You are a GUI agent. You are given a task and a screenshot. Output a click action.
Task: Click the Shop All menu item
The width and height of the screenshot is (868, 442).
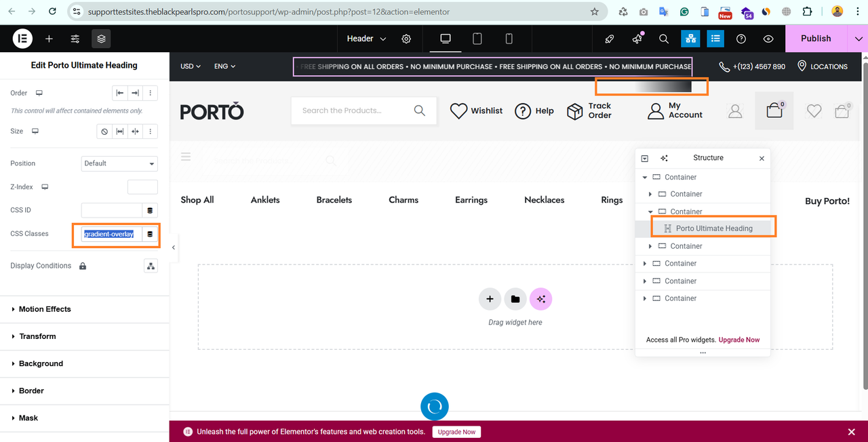pos(197,200)
